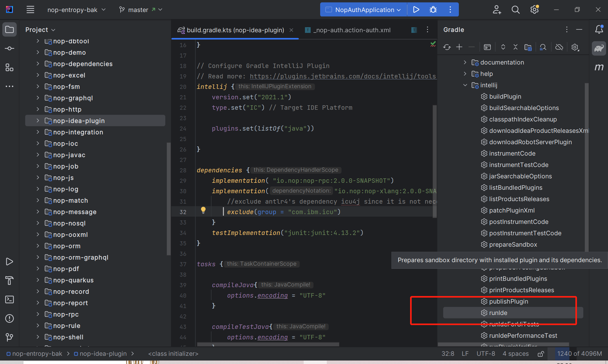Viewport: 608px width, 364px height.
Task: Open nop-entropy-bak project dropdown
Action: coord(76,10)
